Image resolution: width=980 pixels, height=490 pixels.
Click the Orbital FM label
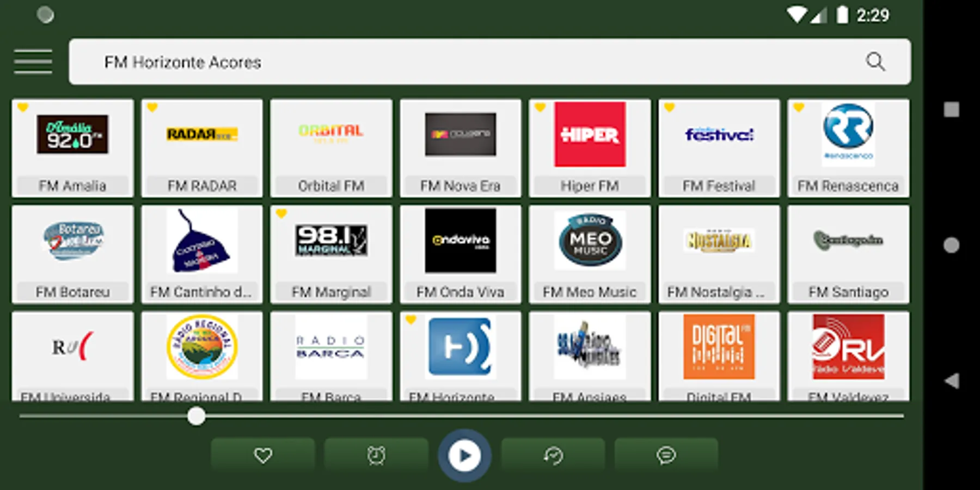coord(331,186)
